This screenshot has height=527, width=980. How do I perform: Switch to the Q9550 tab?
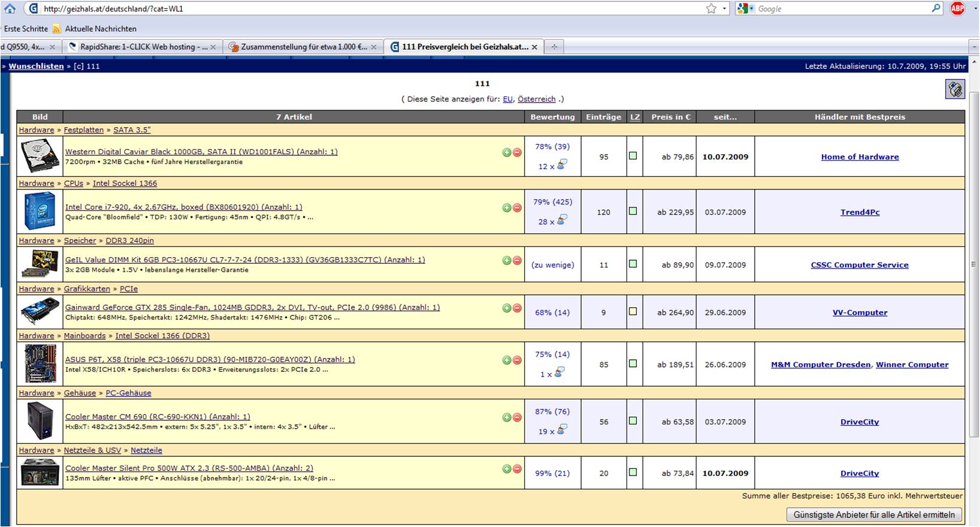29,47
